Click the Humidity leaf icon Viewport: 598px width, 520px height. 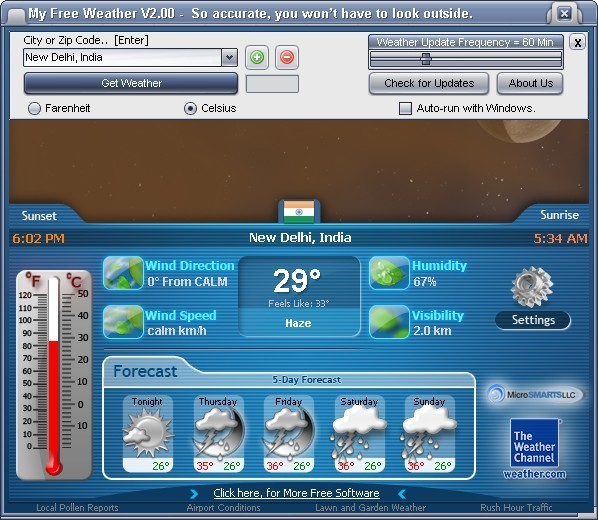pyautogui.click(x=389, y=273)
